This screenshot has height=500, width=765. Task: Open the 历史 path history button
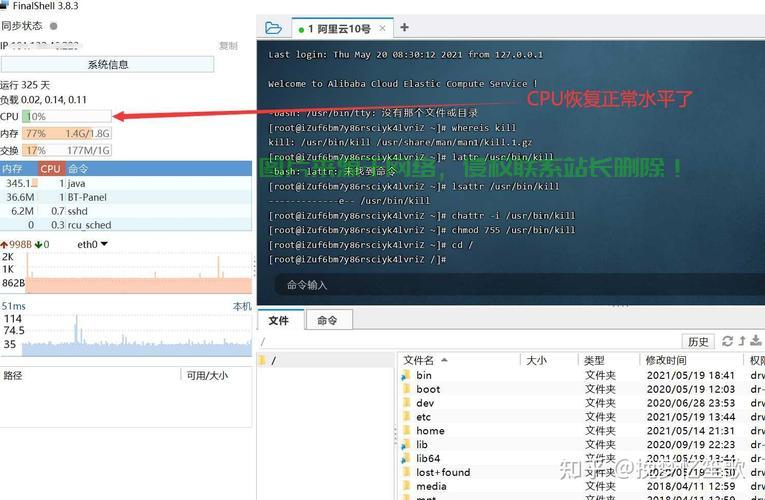point(698,341)
